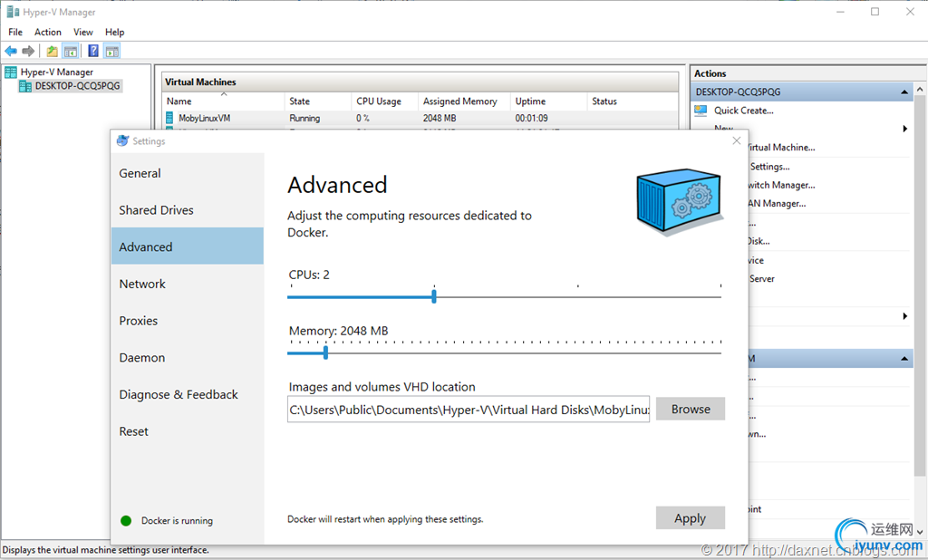Click the Virtual Machines panel header
This screenshot has height=560, width=928.
click(x=420, y=82)
